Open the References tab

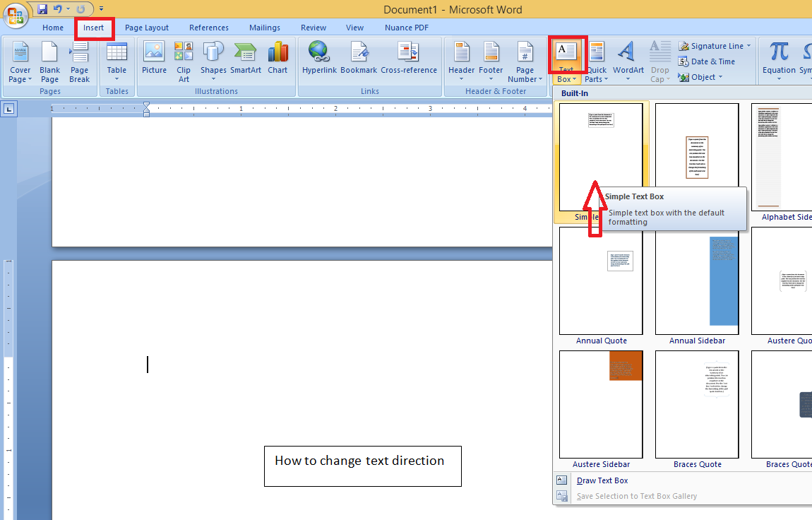[x=209, y=28]
